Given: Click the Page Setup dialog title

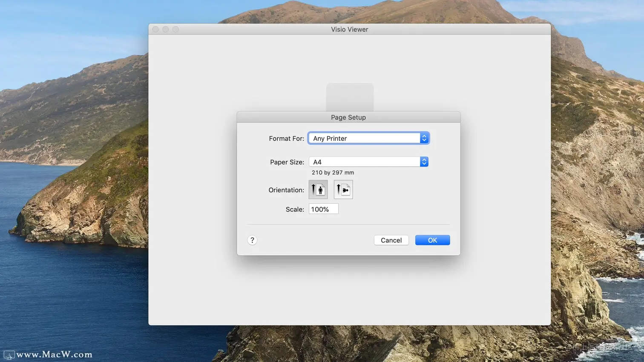Looking at the screenshot, I should (x=348, y=117).
